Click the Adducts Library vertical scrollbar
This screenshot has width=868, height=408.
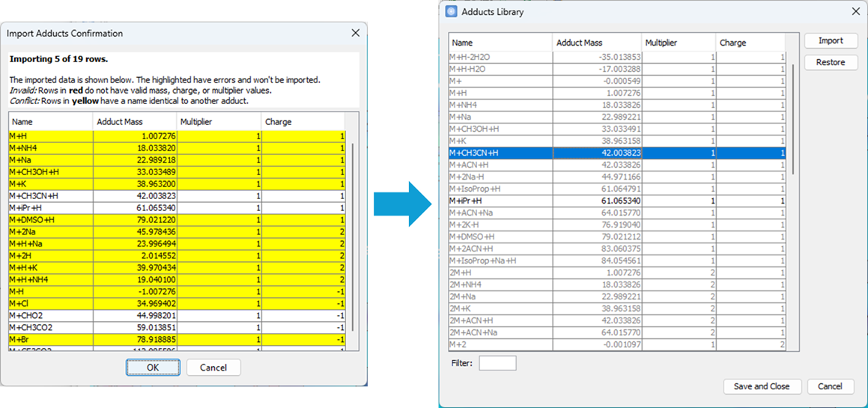coord(794,120)
